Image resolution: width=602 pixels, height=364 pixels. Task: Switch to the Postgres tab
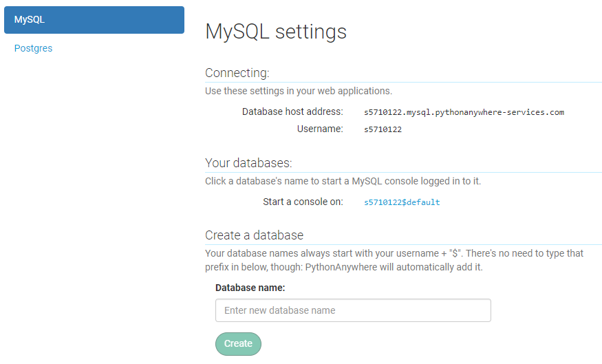pos(33,48)
